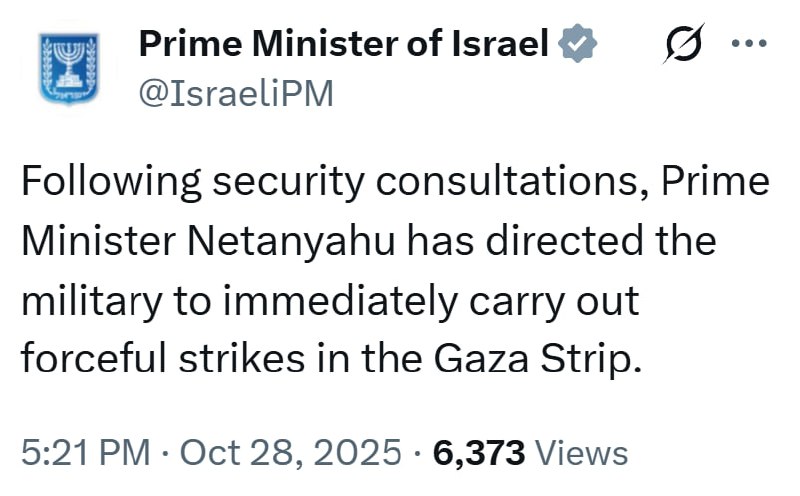
Task: Click the 6,373 view count number
Action: (x=479, y=453)
